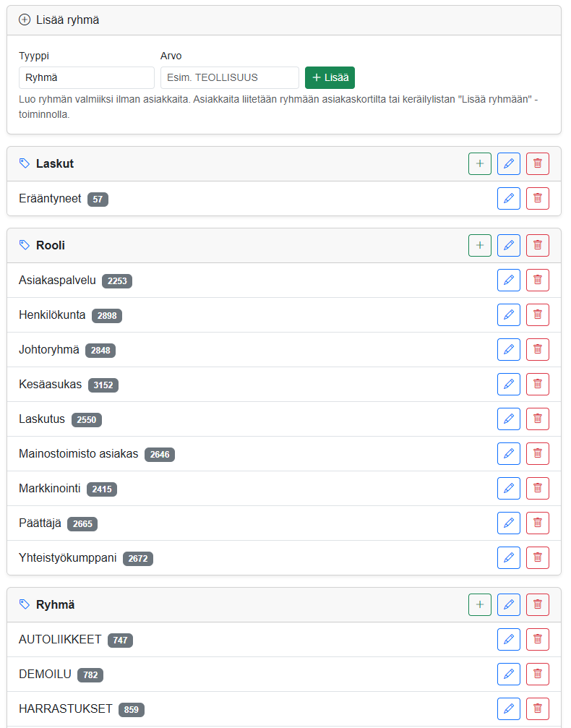The image size is (571, 728).
Task: Delete the Erääntyneet group
Action: 538,198
